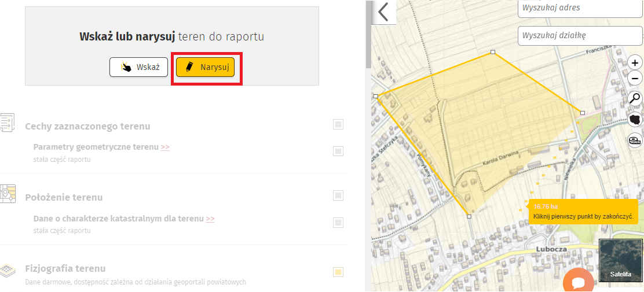The width and height of the screenshot is (644, 292).
Task: Show whole Poland map extent
Action: coord(635,119)
